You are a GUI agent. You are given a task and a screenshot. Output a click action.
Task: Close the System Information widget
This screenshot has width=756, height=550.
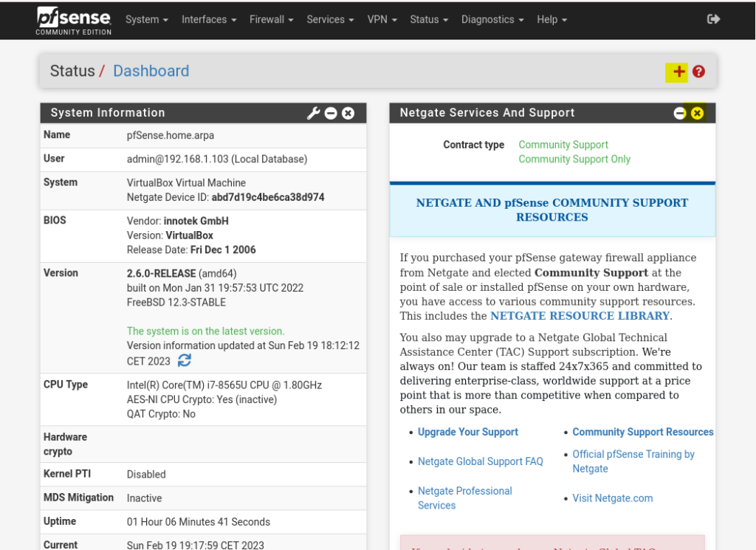(348, 113)
